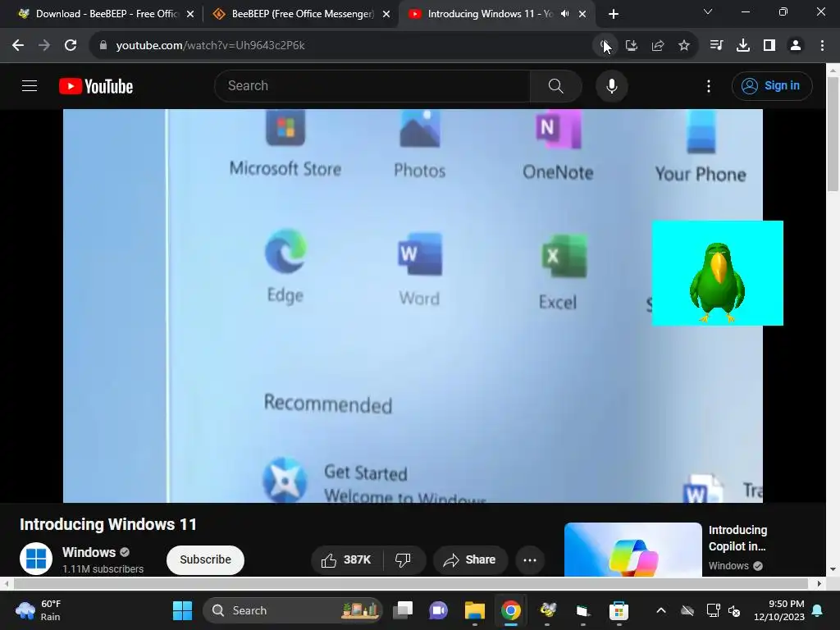Open Task View on taskbar
Screen dimensions: 840x630
(x=403, y=610)
